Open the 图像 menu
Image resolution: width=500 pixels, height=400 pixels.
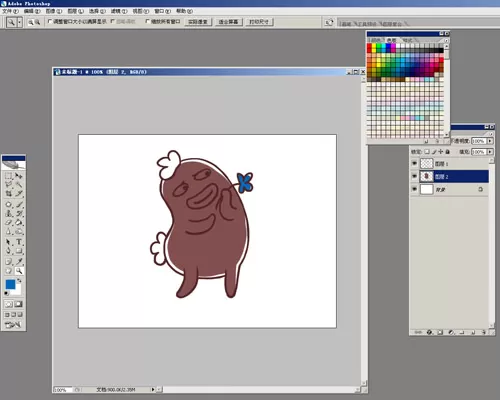click(54, 11)
